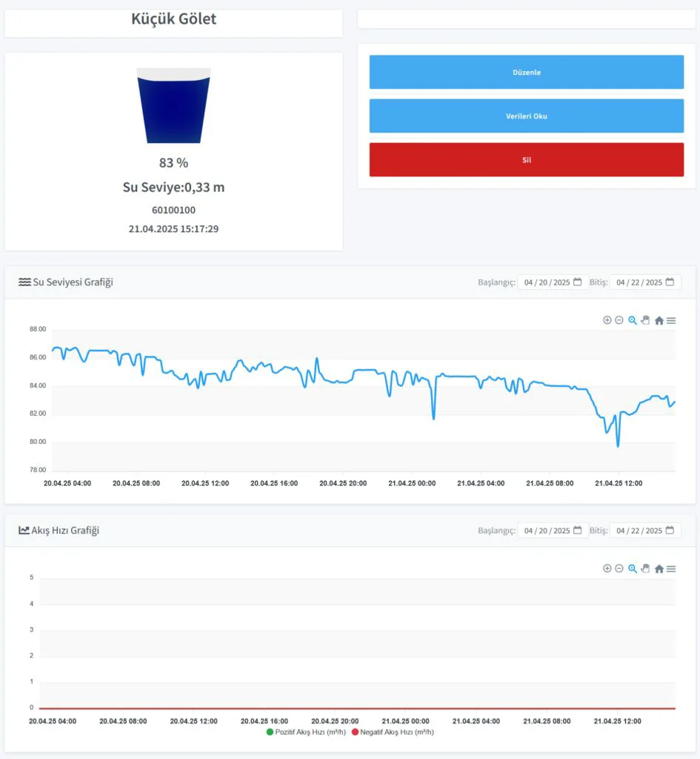Zoom in on the flow rate chart

click(x=607, y=569)
